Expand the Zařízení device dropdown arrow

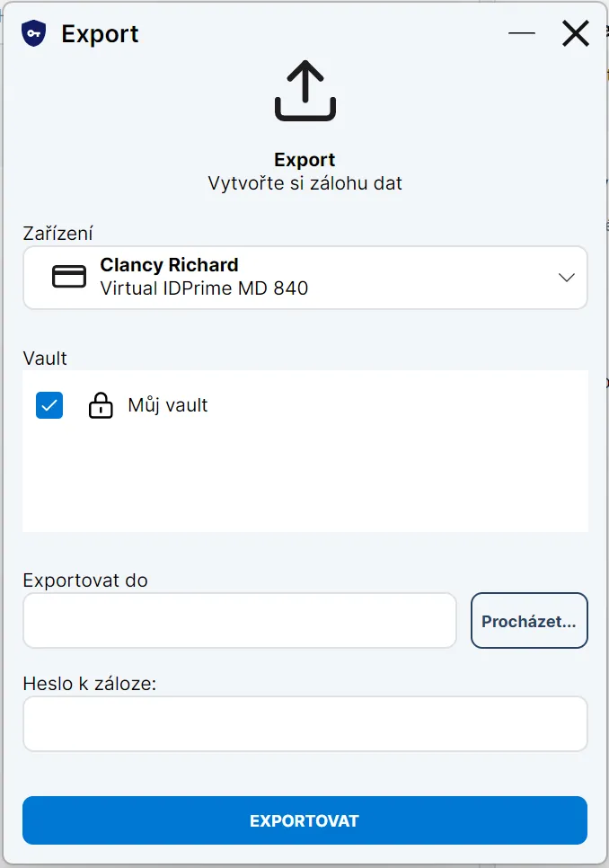coord(567,278)
